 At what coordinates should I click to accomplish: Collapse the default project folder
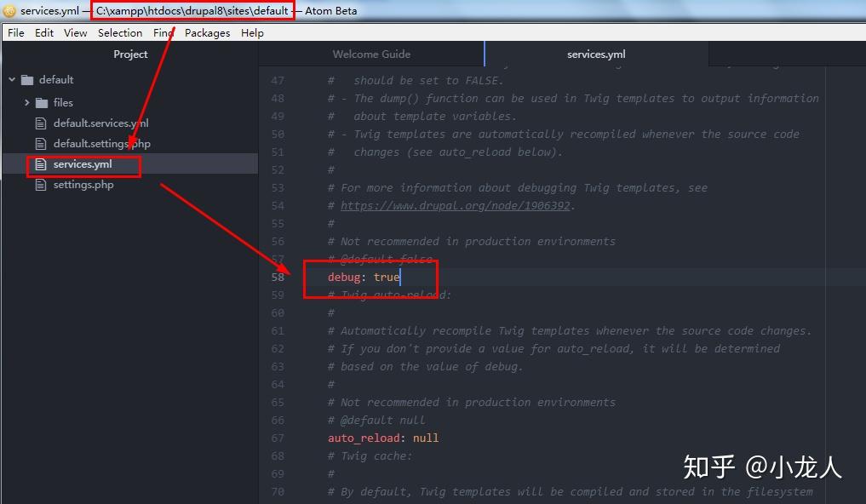coord(12,79)
